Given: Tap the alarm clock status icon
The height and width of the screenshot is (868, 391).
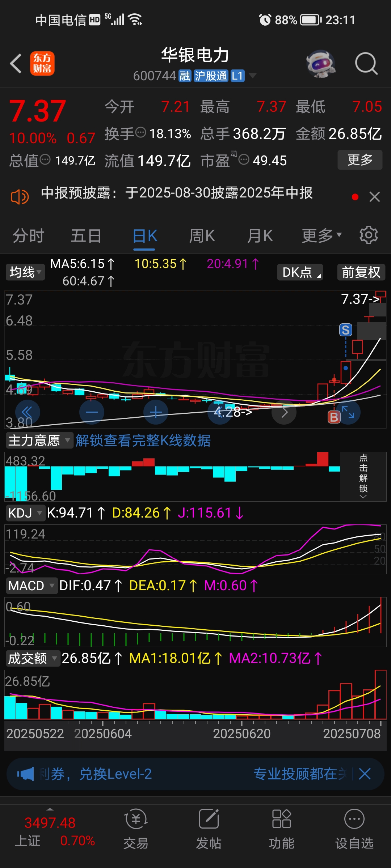Looking at the screenshot, I should [x=265, y=20].
